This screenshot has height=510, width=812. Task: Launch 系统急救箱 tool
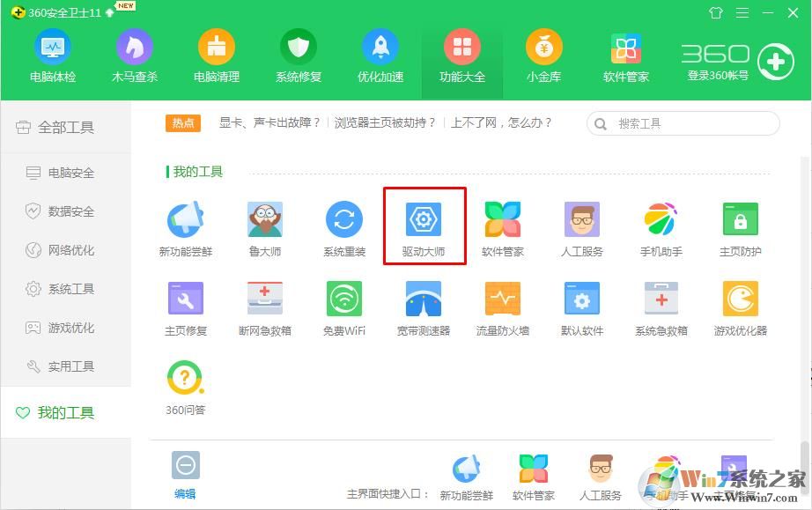tap(661, 308)
